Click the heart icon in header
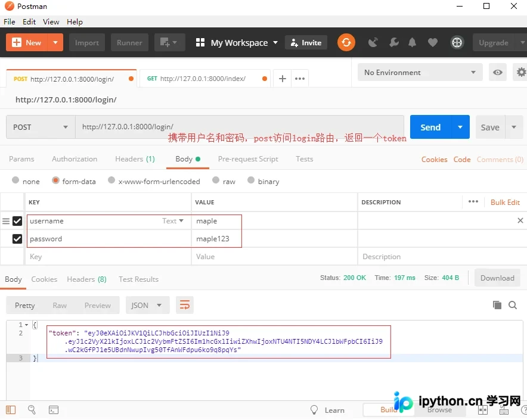The image size is (527, 420). 433,43
